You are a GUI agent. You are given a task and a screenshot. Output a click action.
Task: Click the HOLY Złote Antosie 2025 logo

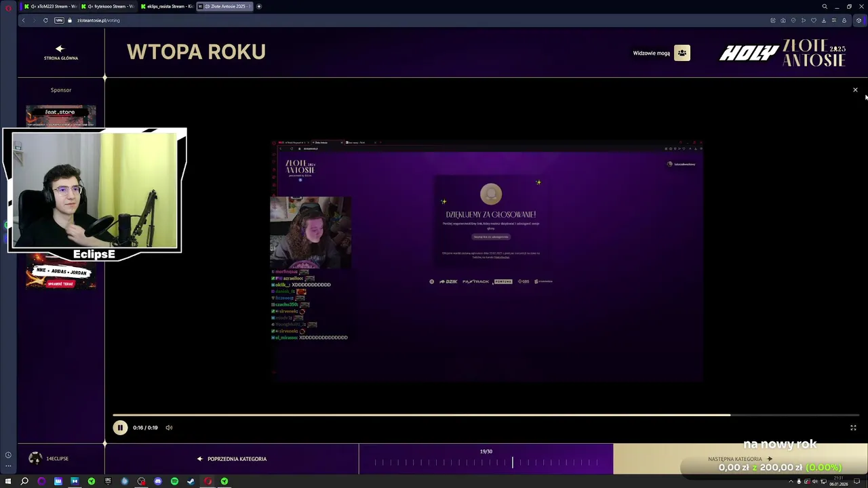(783, 53)
